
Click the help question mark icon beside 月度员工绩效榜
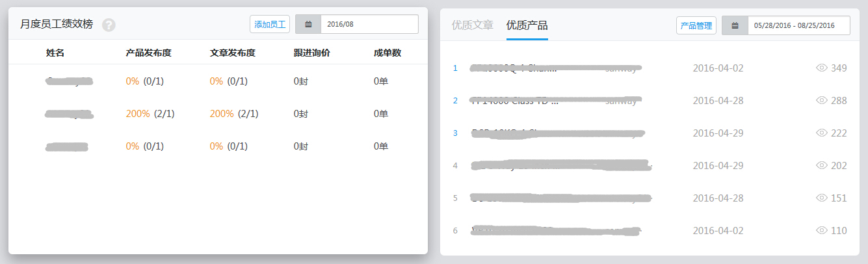(109, 25)
